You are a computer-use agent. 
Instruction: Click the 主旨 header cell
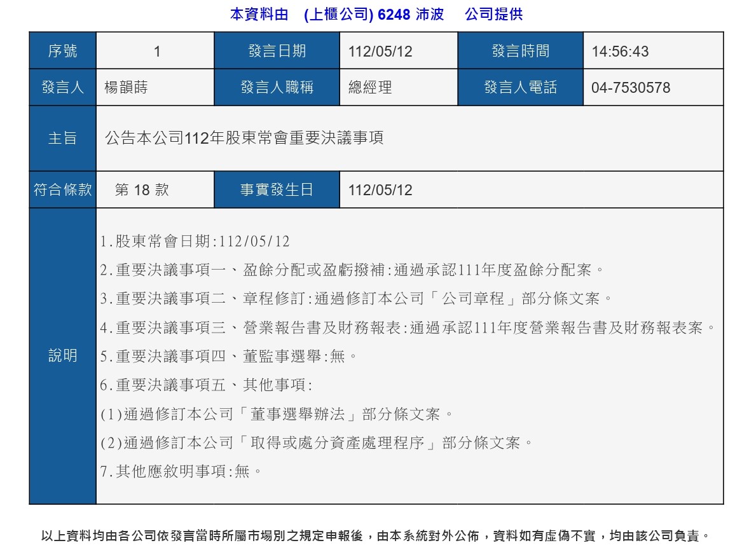coord(63,139)
